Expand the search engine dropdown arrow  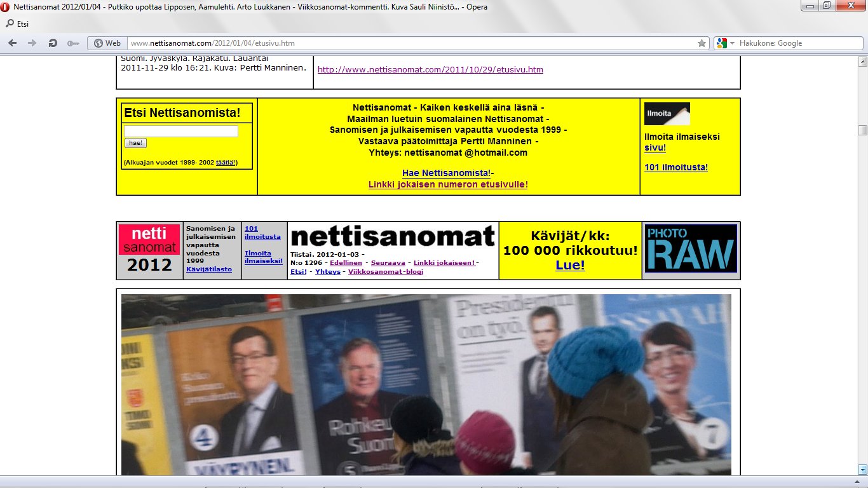pyautogui.click(x=732, y=43)
